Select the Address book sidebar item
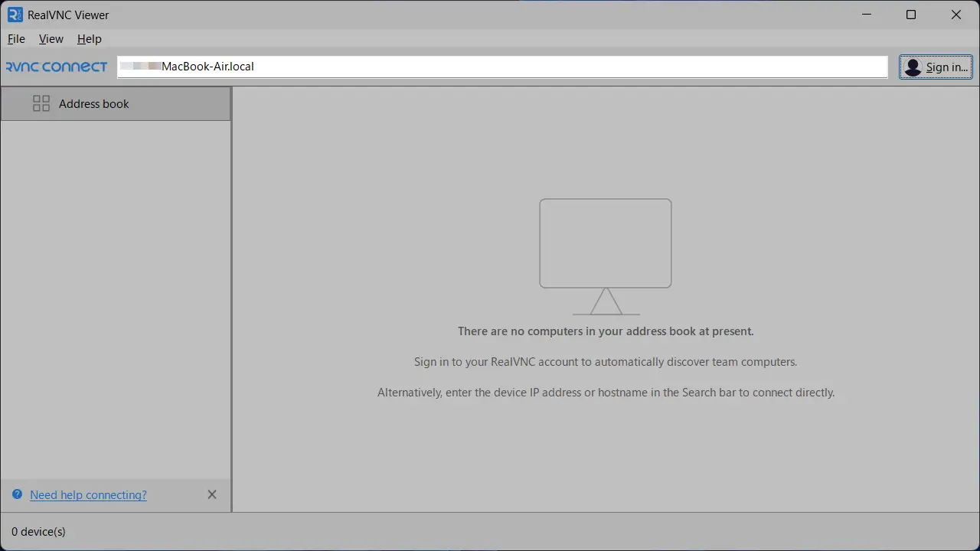This screenshot has width=980, height=551. [x=115, y=103]
